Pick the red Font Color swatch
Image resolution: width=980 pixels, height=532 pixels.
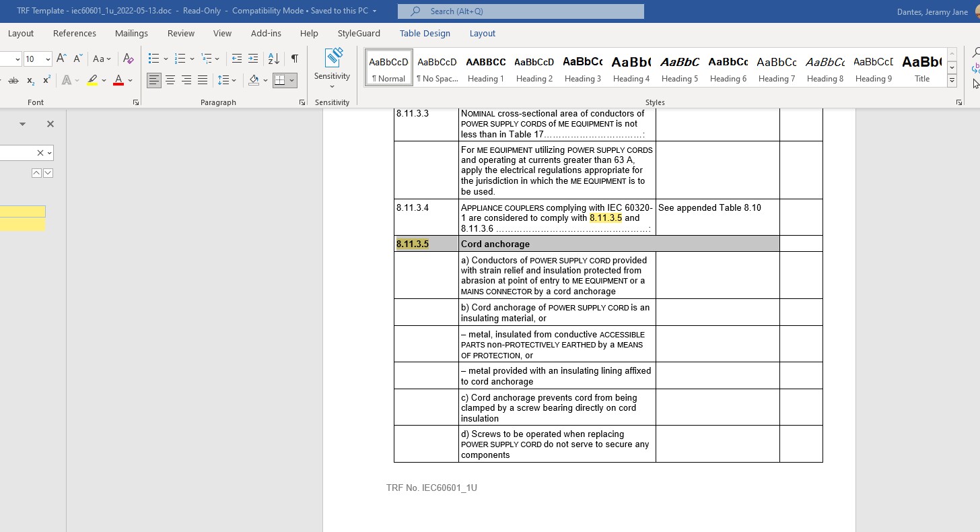[118, 80]
